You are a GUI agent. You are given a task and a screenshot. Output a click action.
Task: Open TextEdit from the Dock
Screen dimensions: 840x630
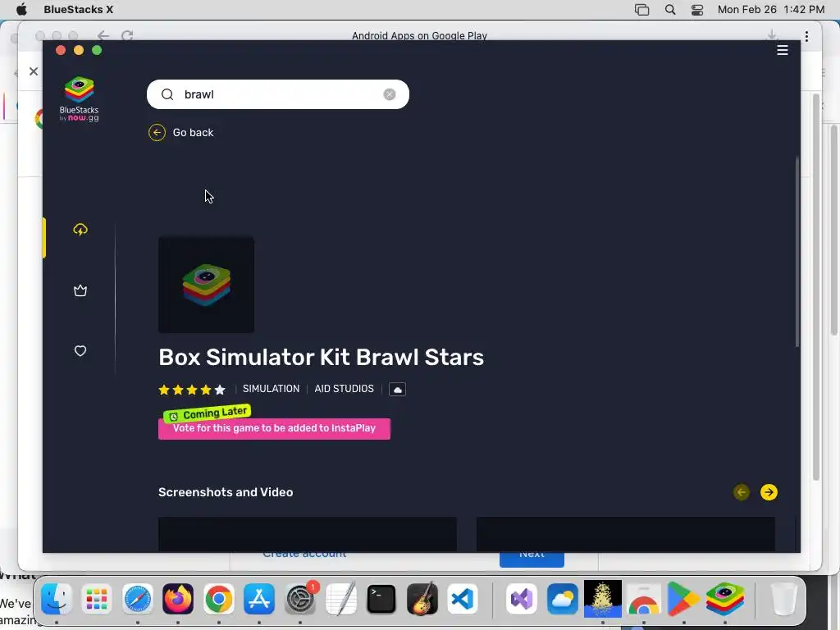pyautogui.click(x=340, y=599)
